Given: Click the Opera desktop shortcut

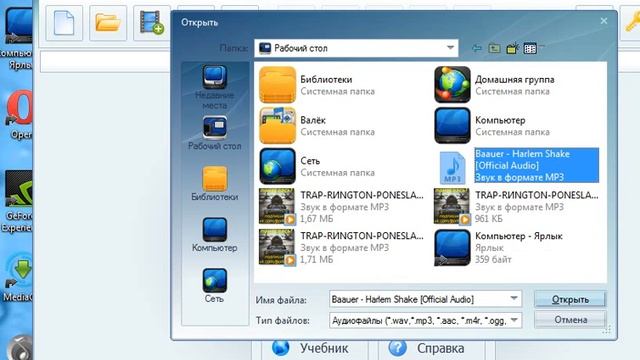Looking at the screenshot, I should tap(18, 115).
